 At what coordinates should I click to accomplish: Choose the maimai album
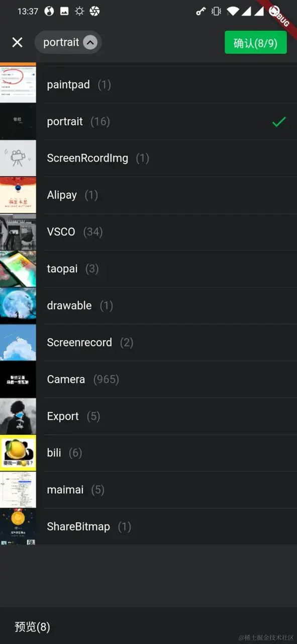pos(148,490)
